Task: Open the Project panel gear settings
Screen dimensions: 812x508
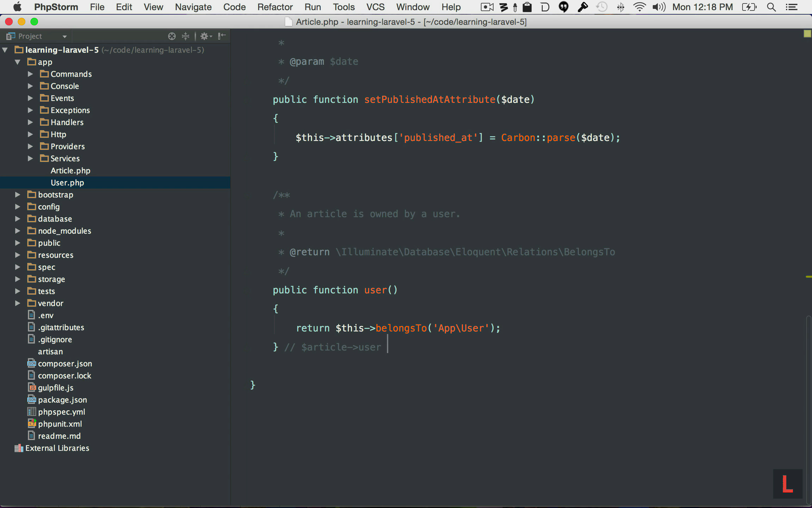Action: (x=206, y=36)
